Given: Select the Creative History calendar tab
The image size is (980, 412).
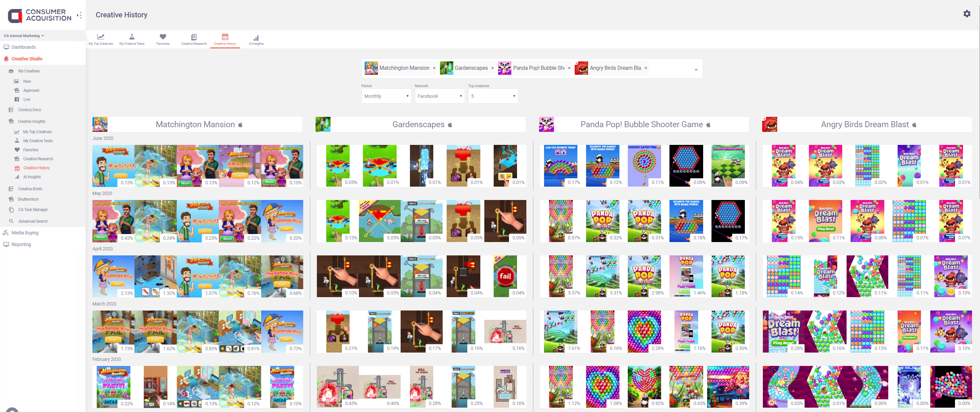Looking at the screenshot, I should 225,39.
